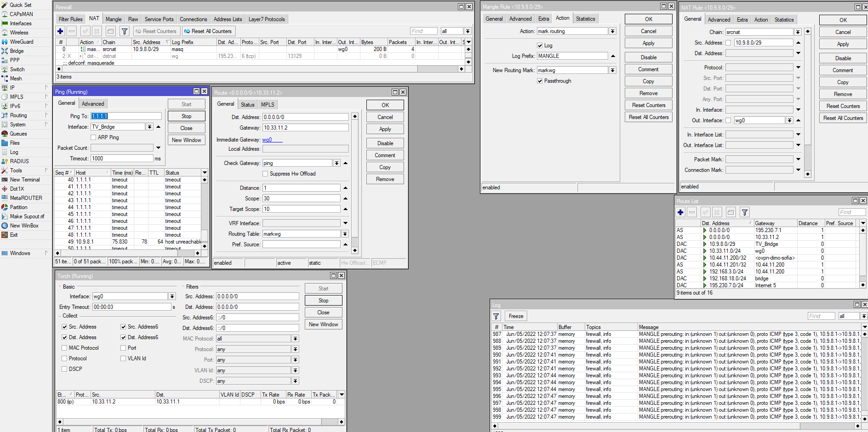This screenshot has height=432, width=868.
Task: Click the add (plus) icon in Route List
Action: pyautogui.click(x=680, y=212)
